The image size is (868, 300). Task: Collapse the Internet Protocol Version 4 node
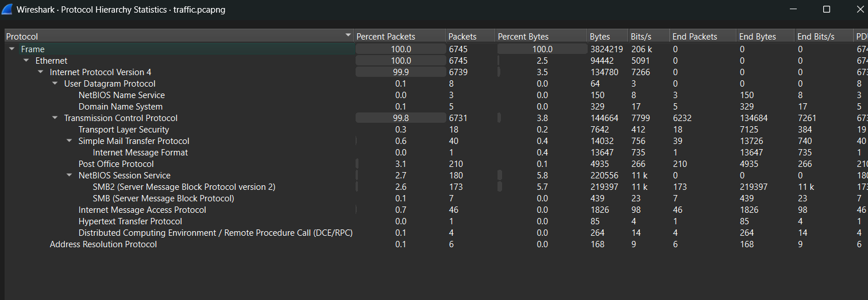41,72
